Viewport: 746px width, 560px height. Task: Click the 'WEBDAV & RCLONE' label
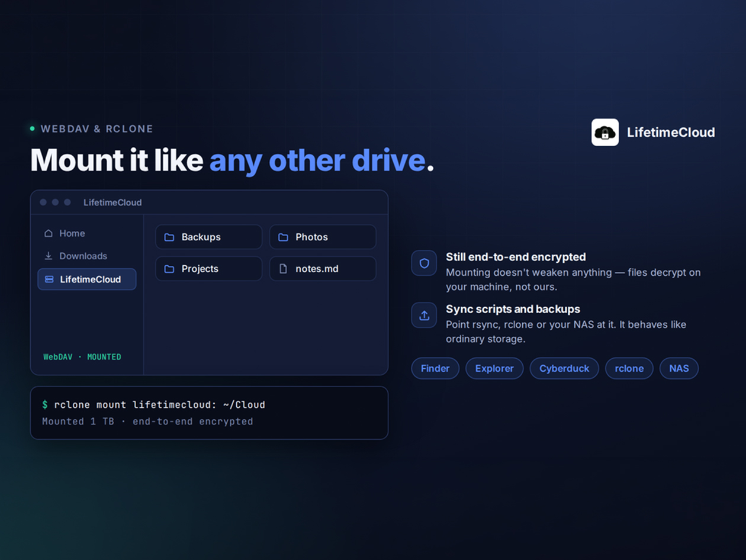97,128
